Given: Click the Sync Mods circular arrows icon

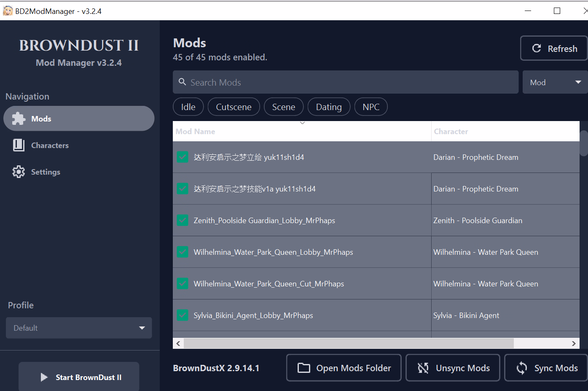Looking at the screenshot, I should coord(522,368).
